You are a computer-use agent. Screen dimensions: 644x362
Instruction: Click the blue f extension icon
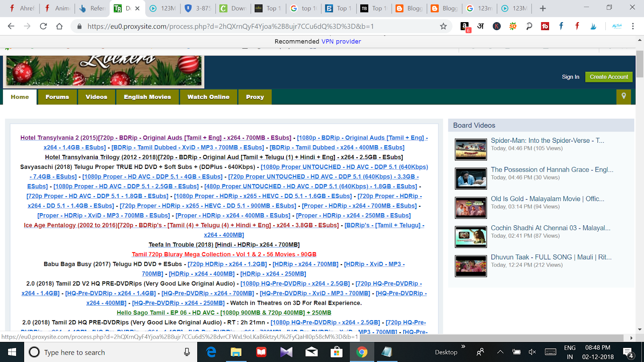(x=561, y=26)
